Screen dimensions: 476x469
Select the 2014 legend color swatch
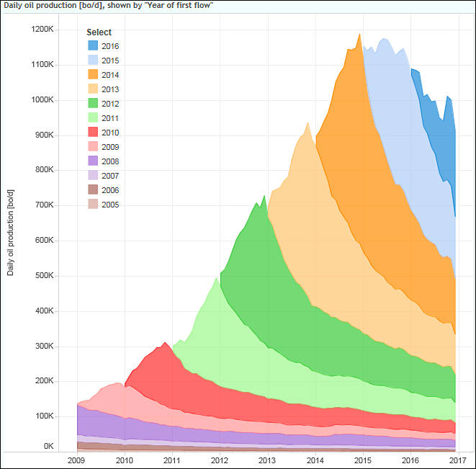[x=93, y=74]
